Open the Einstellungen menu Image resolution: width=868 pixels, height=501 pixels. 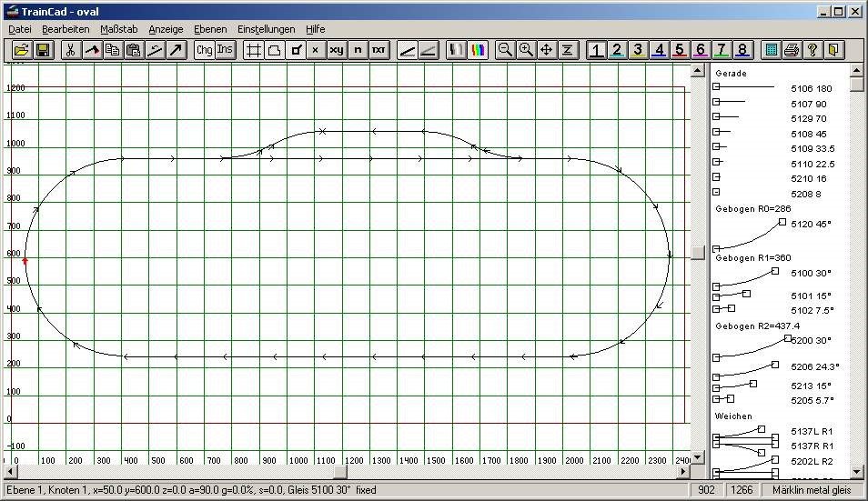pyautogui.click(x=267, y=29)
